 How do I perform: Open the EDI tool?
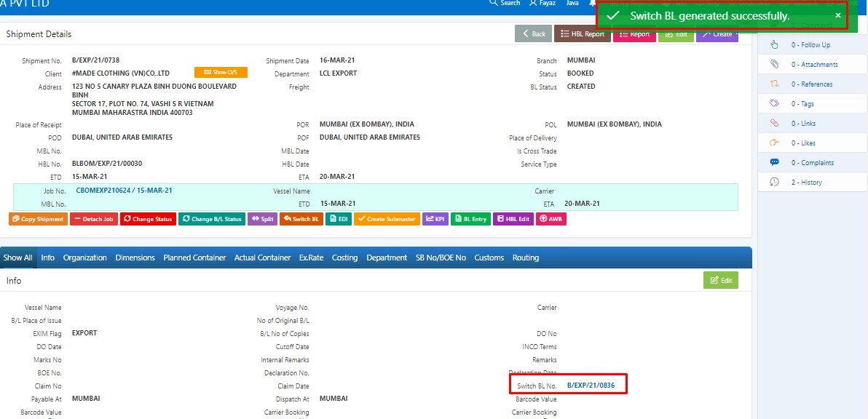(339, 218)
